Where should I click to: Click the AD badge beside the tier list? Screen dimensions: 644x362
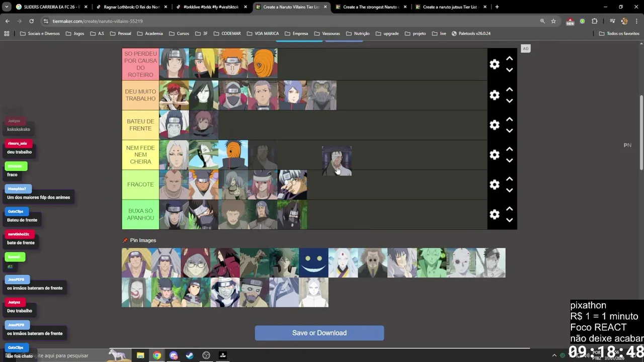coord(525,49)
